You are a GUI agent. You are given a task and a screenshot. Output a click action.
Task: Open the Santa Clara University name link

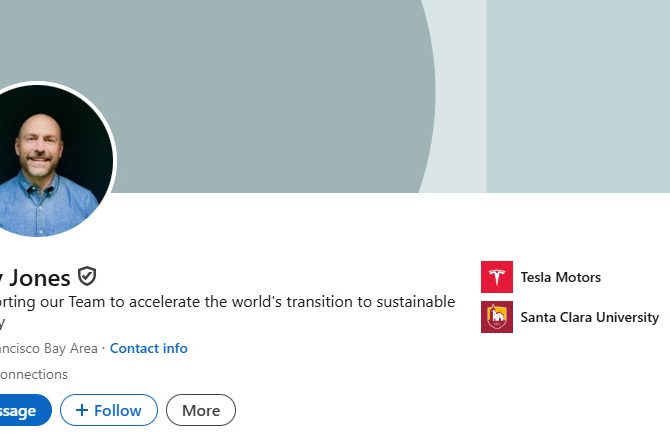click(x=589, y=317)
